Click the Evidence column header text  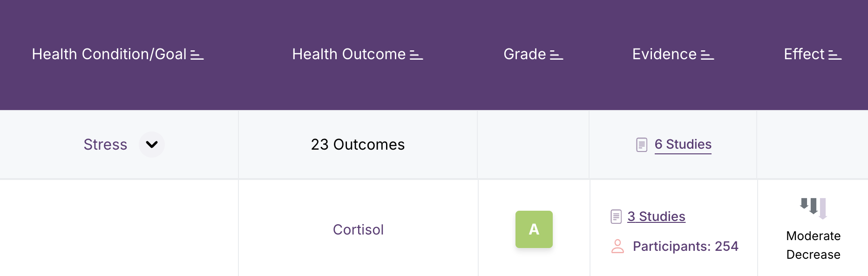coord(664,54)
